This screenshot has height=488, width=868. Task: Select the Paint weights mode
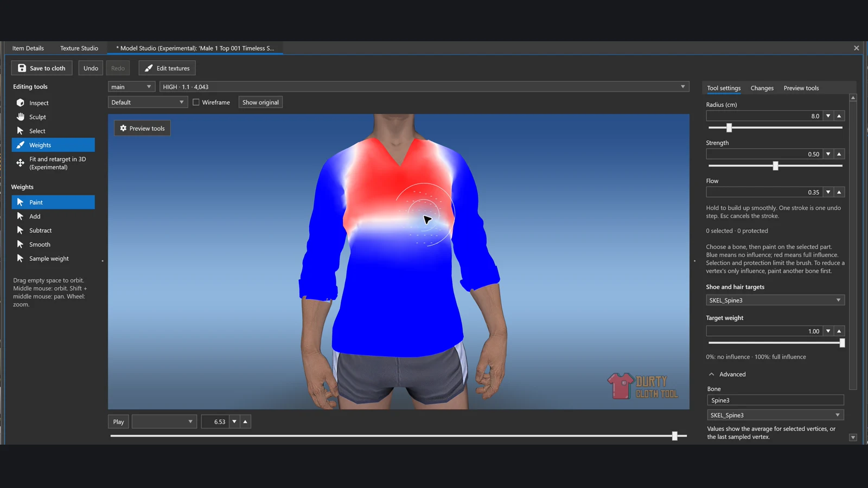click(53, 202)
